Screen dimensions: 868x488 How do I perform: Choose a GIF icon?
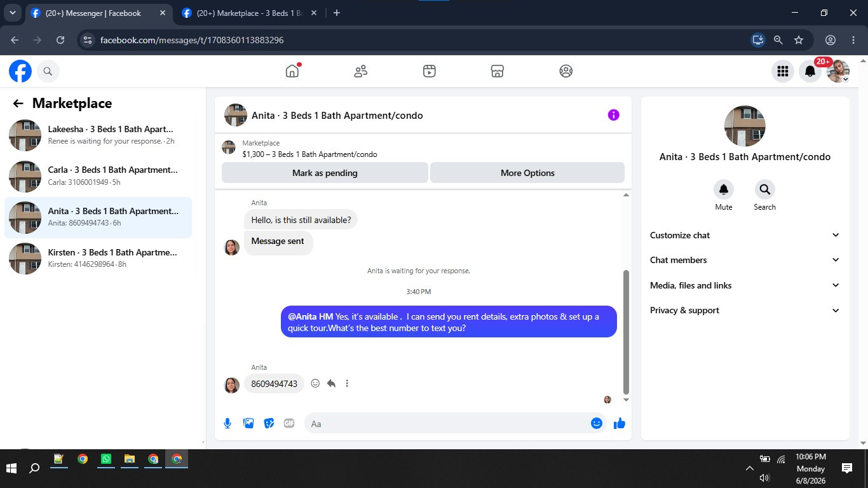coord(289,423)
